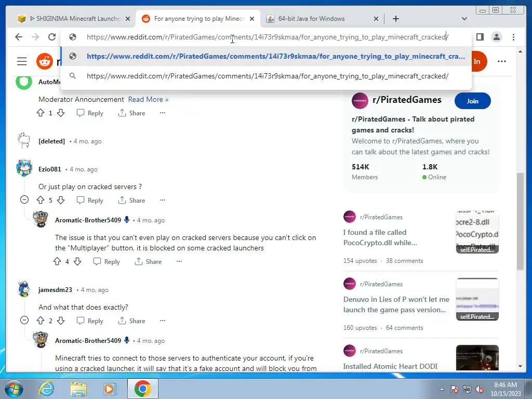Upvote jamesdm23's comment
The image size is (532, 399).
(x=41, y=320)
